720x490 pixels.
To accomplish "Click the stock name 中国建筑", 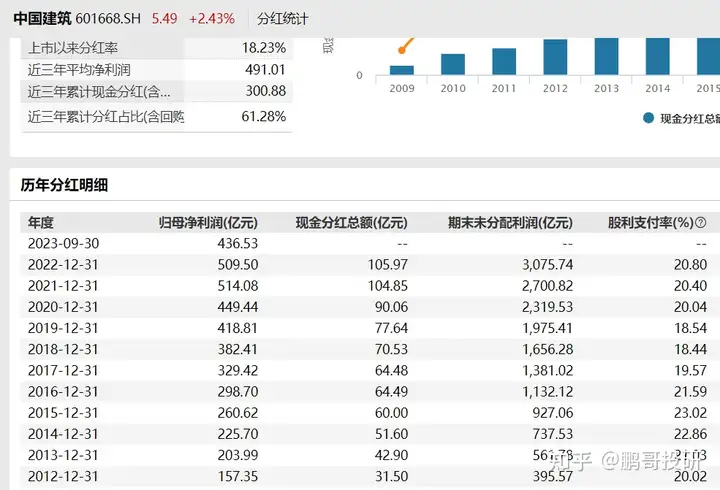I will click(42, 18).
